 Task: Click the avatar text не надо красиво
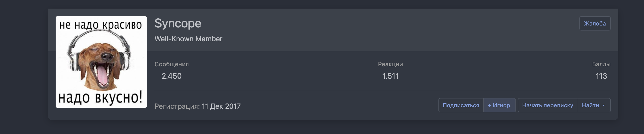[101, 25]
